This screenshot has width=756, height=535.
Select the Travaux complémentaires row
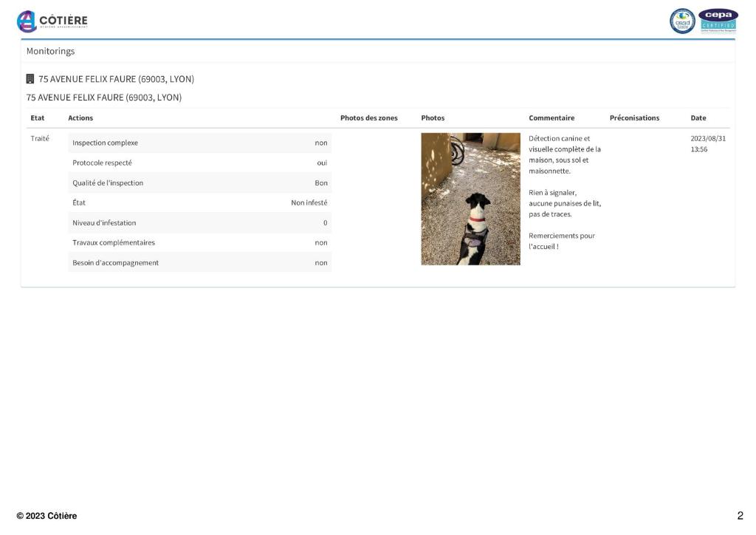pos(199,242)
